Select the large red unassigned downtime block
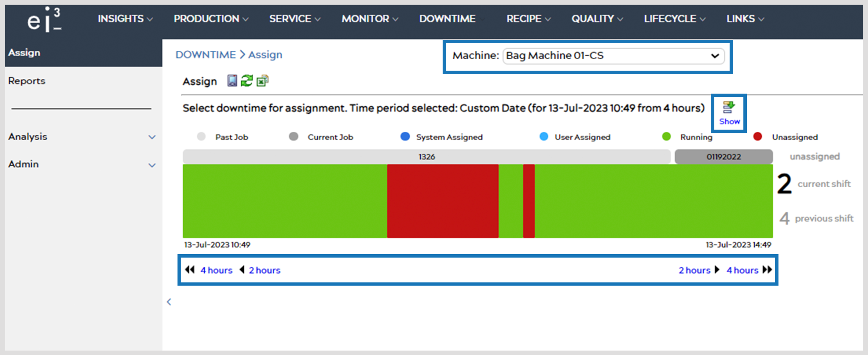This screenshot has width=868, height=355. pyautogui.click(x=443, y=201)
